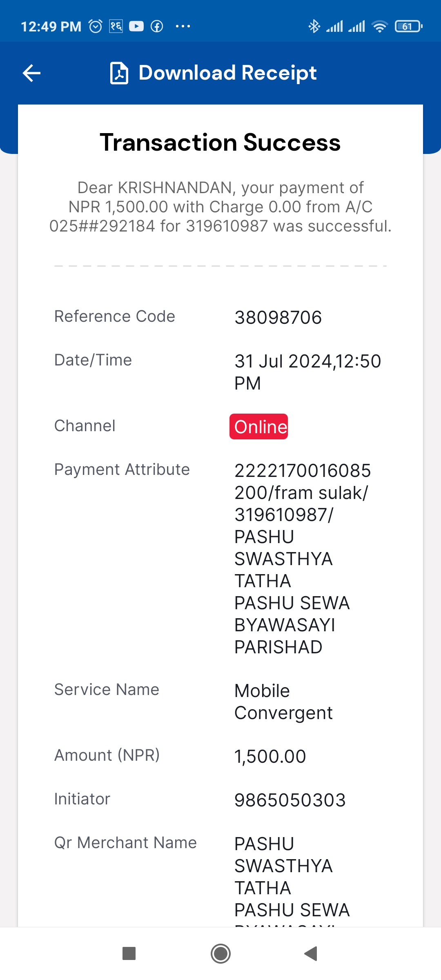441x980 pixels.
Task: Tap the alarm clock status bar icon
Action: [x=96, y=27]
